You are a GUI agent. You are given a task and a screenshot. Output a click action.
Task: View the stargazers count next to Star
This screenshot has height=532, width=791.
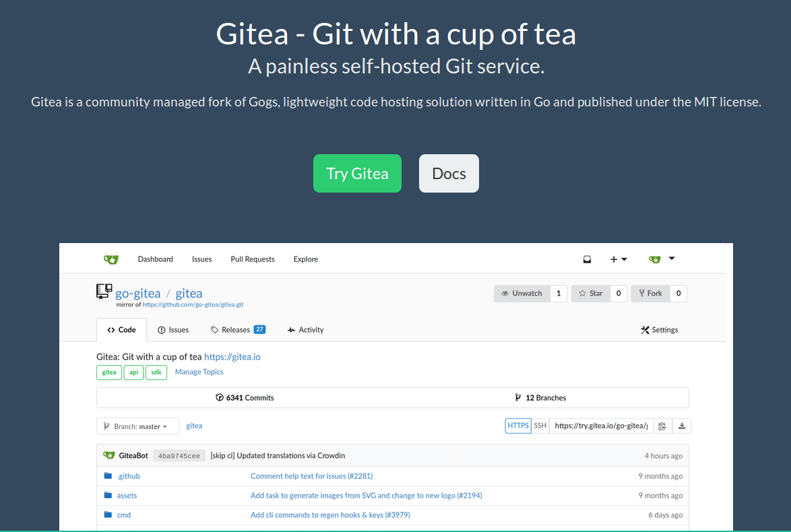coord(619,294)
